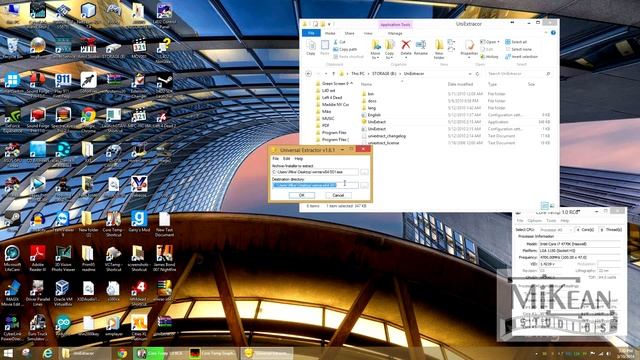Open Internet Explorer from the taskbar

47,353
